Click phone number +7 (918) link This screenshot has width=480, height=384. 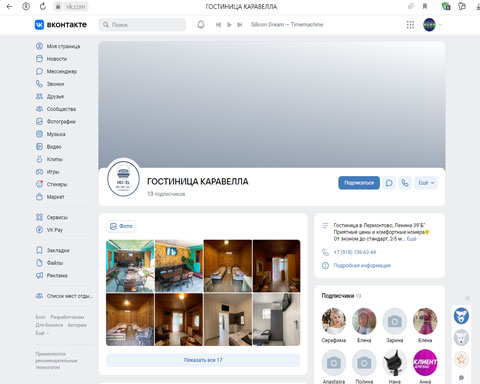[x=355, y=252]
